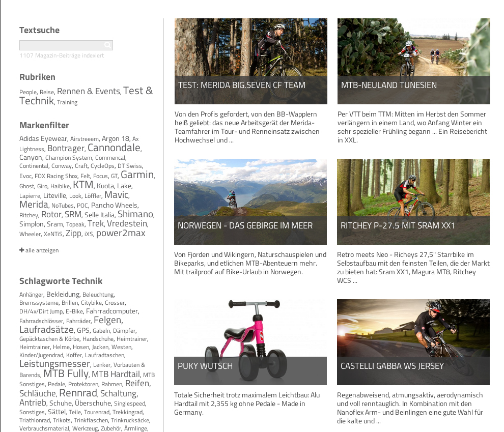The width and height of the screenshot is (504, 432).
Task: View the Norwegen - Das Gebirge im Meer article
Action: (x=250, y=201)
